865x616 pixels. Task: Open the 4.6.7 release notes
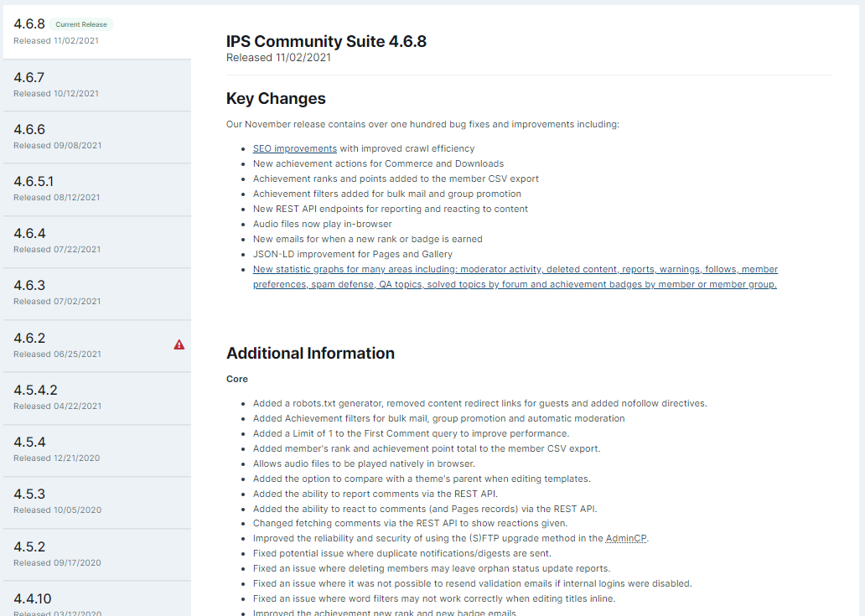click(97, 85)
